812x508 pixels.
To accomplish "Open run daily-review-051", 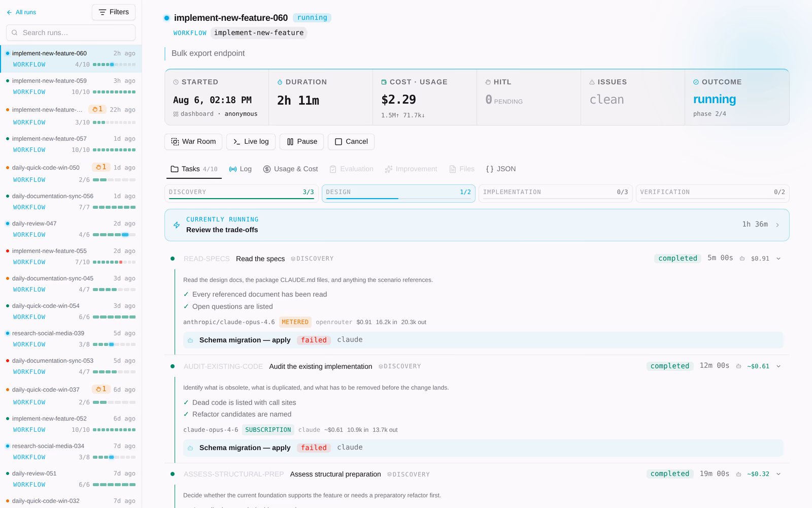I will [x=71, y=479].
